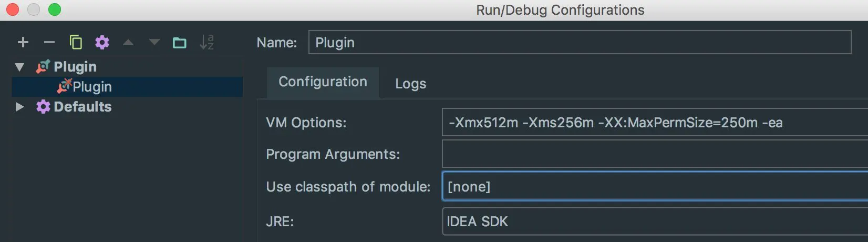Viewport: 868px width, 242px height.
Task: Expand the Defaults tree node
Action: click(x=20, y=107)
